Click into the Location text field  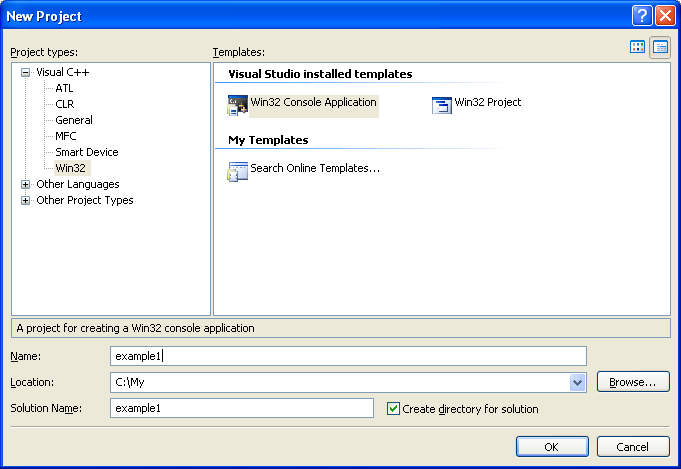pyautogui.click(x=340, y=383)
